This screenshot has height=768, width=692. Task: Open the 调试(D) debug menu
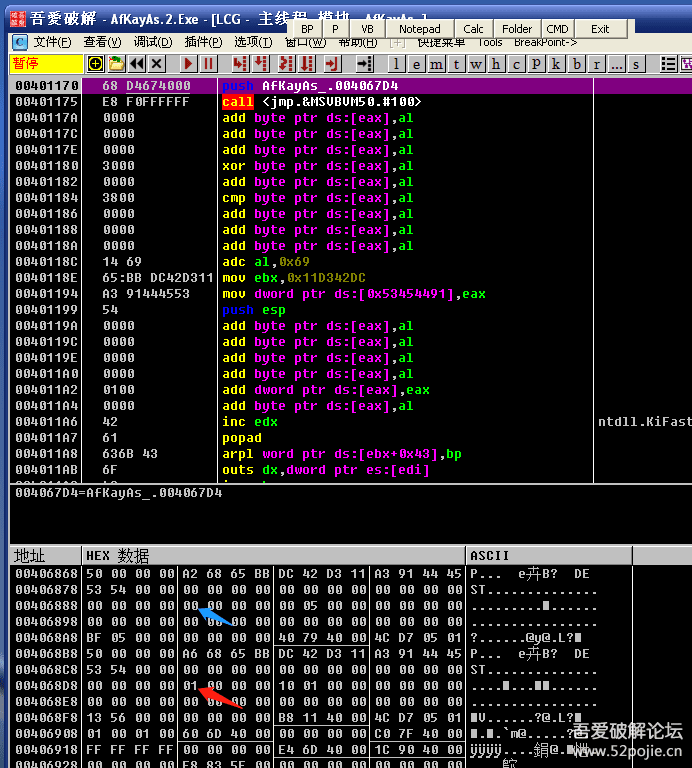pos(153,42)
